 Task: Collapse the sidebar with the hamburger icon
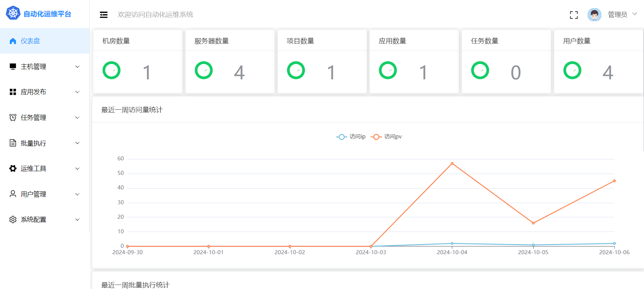(104, 15)
